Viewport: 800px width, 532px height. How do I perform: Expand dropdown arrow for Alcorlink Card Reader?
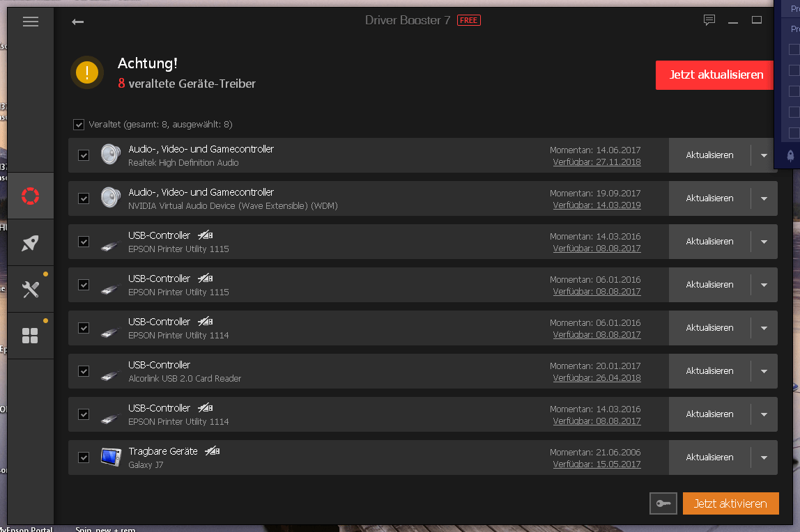(764, 371)
